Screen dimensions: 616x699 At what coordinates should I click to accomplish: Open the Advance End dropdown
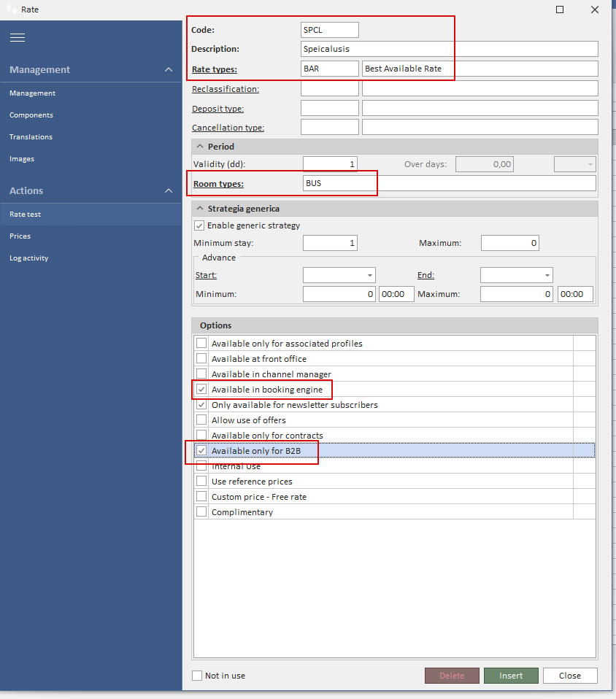[547, 275]
